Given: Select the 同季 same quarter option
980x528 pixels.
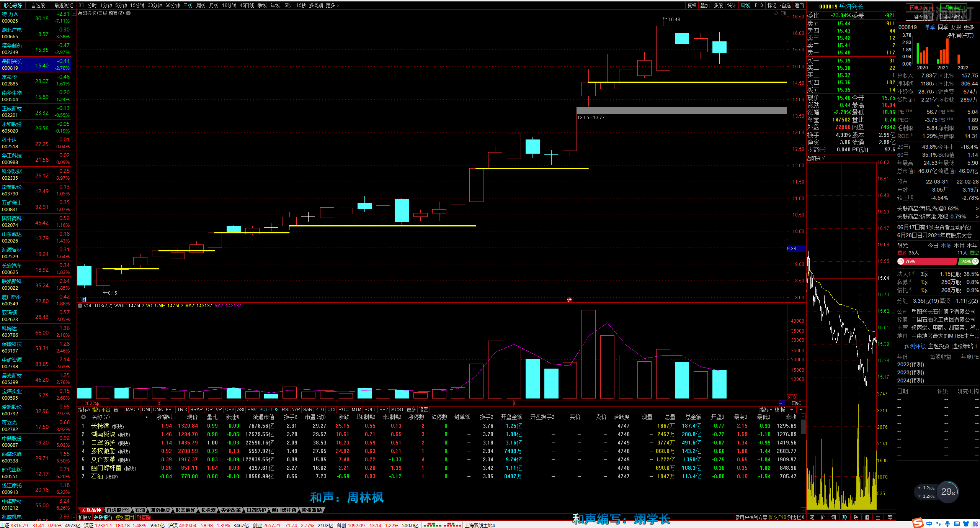Looking at the screenshot, I should pos(943,27).
